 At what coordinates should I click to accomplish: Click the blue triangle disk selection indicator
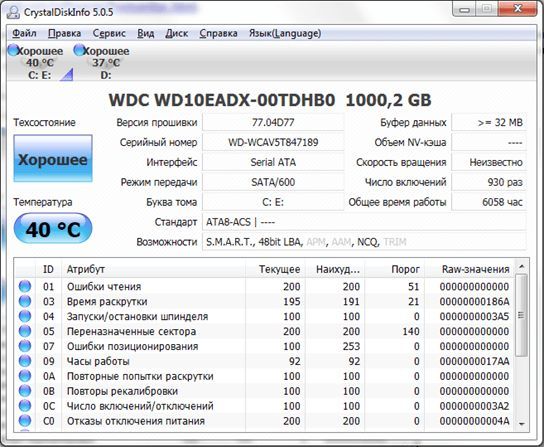pos(67,75)
